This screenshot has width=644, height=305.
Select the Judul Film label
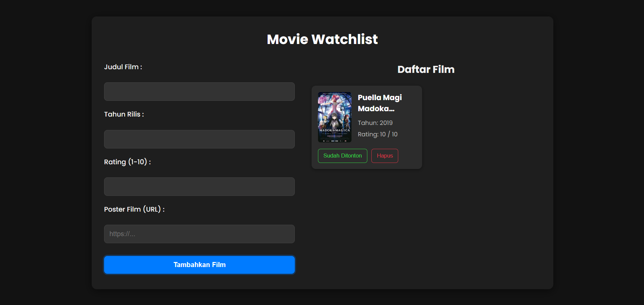123,67
